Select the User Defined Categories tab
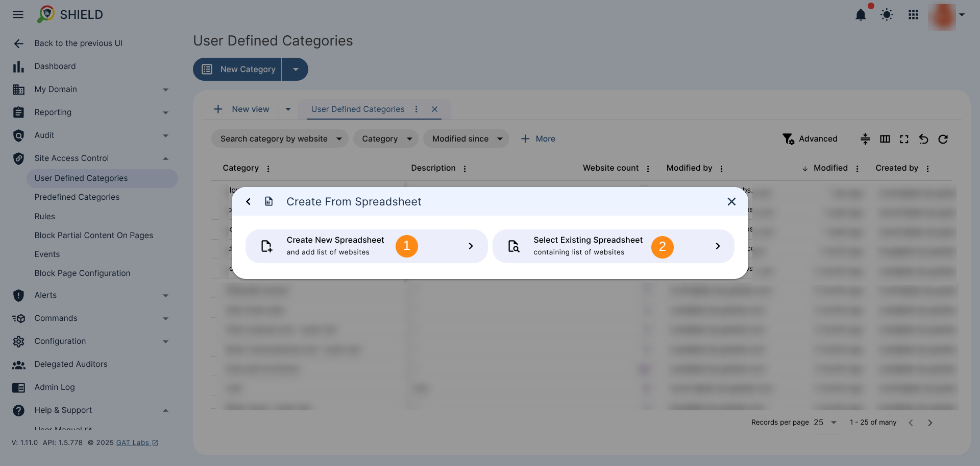Image resolution: width=980 pixels, height=466 pixels. coord(357,109)
